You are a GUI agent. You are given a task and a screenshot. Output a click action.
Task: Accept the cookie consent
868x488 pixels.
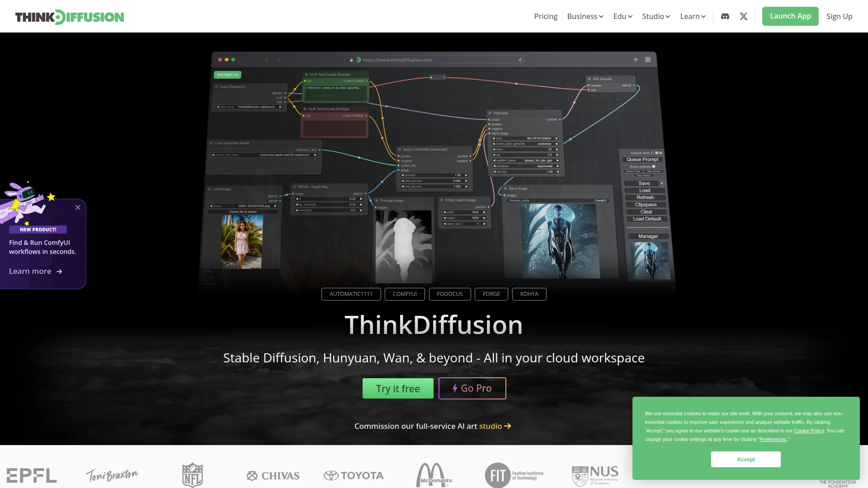tap(746, 460)
